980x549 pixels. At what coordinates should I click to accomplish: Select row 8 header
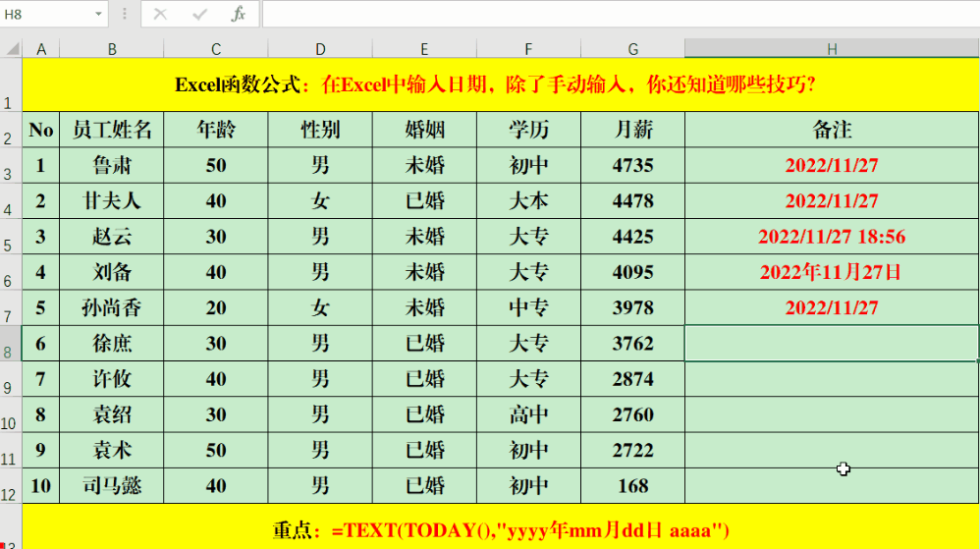11,344
